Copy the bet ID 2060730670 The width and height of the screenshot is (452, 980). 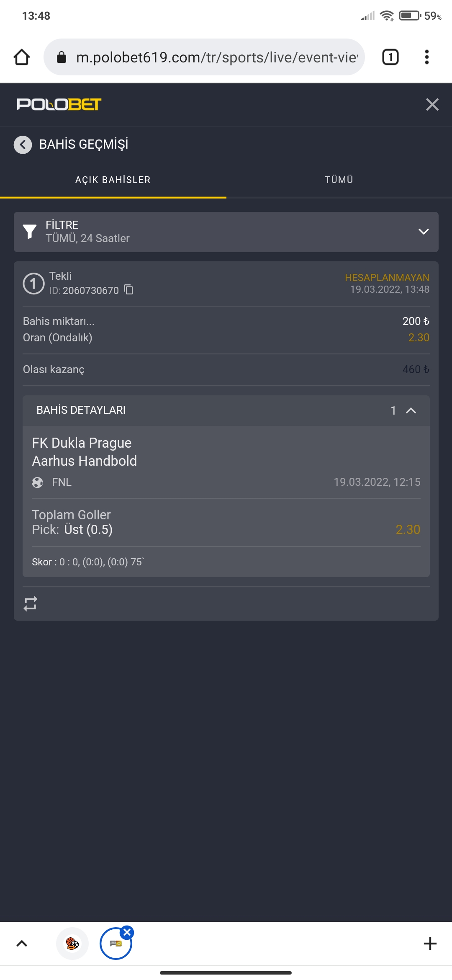tap(129, 290)
